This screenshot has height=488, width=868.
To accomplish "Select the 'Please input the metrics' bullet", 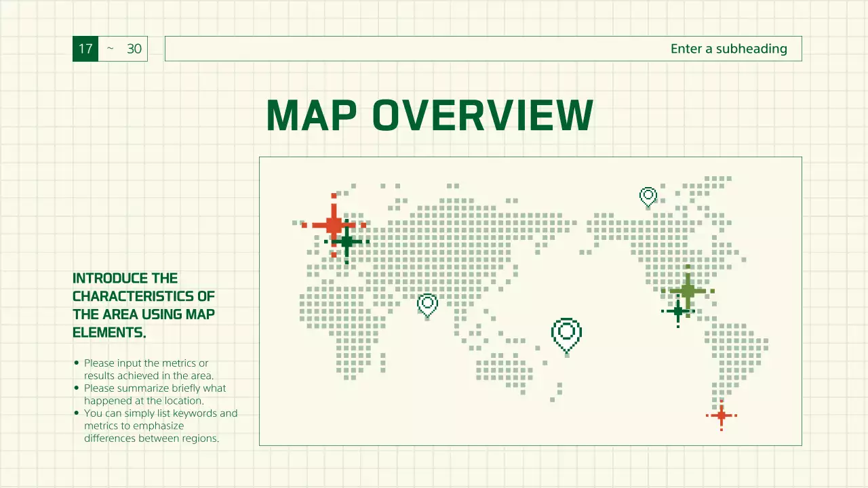I will pyautogui.click(x=146, y=369).
